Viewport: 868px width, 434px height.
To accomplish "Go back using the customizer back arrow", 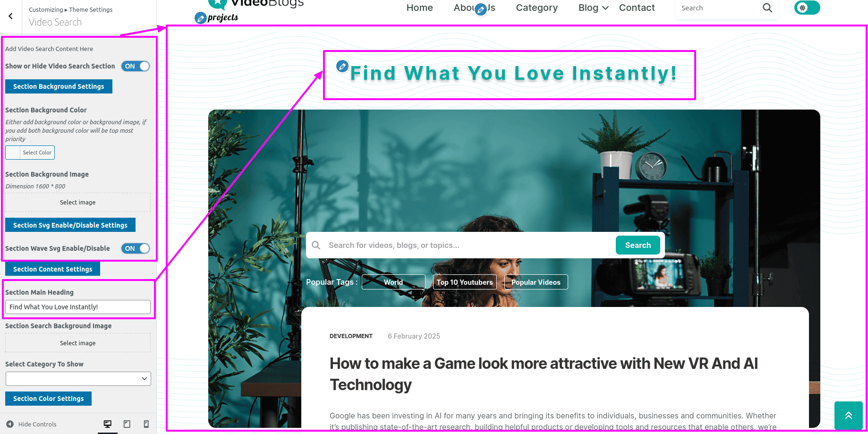I will [x=10, y=16].
